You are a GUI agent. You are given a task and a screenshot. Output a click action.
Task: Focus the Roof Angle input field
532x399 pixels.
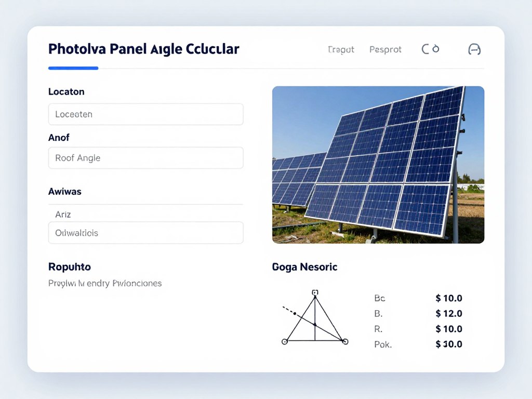pyautogui.click(x=145, y=158)
